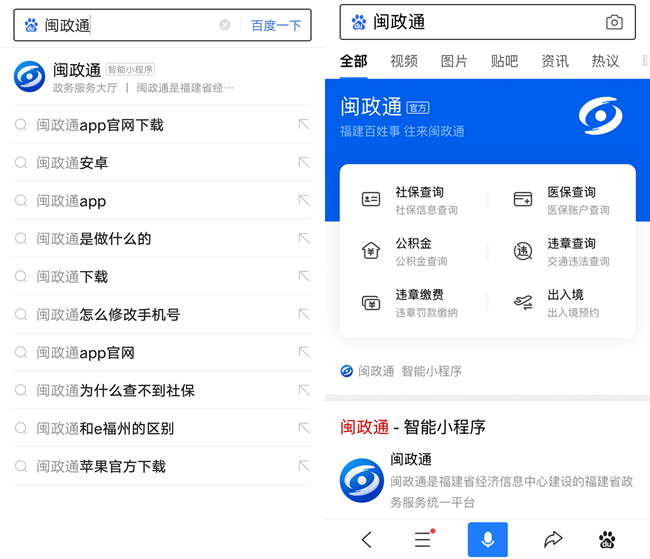The image size is (650, 559).
Task: Switch to the 图片 tab
Action: click(454, 61)
